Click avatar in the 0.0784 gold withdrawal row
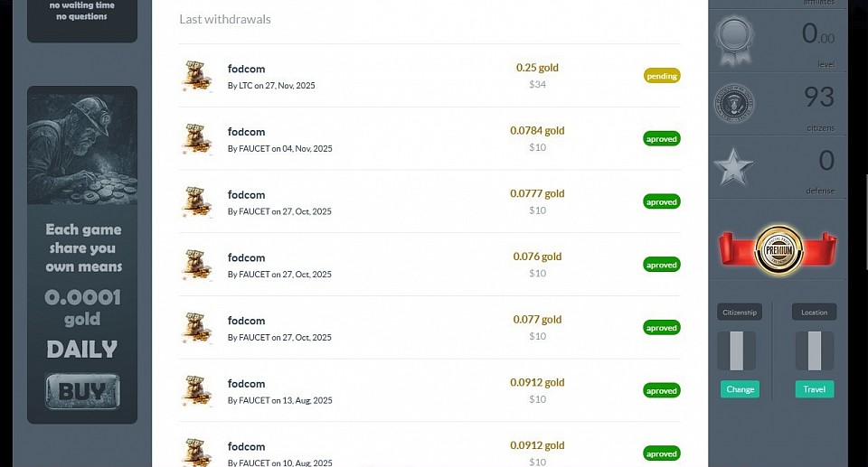 (x=196, y=139)
